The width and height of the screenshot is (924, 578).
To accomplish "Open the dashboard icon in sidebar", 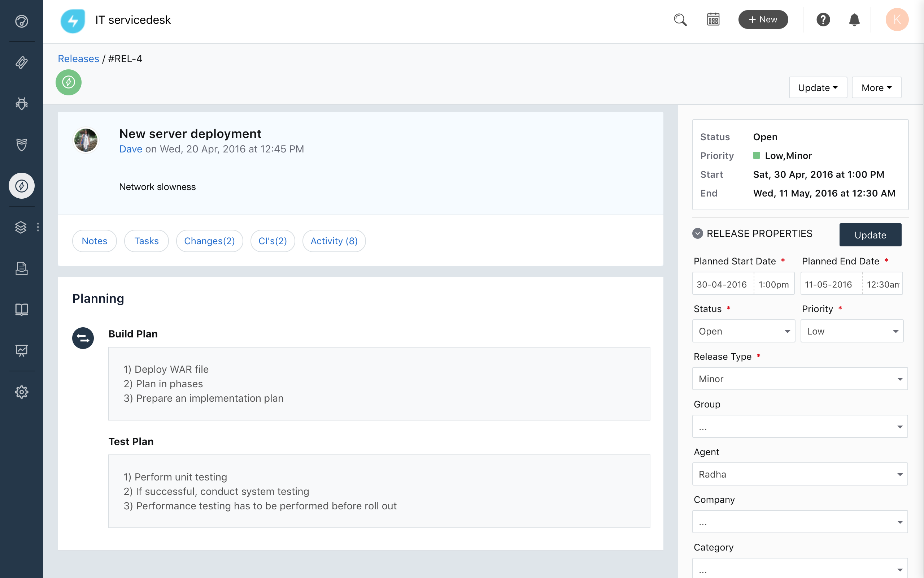I will click(x=21, y=21).
